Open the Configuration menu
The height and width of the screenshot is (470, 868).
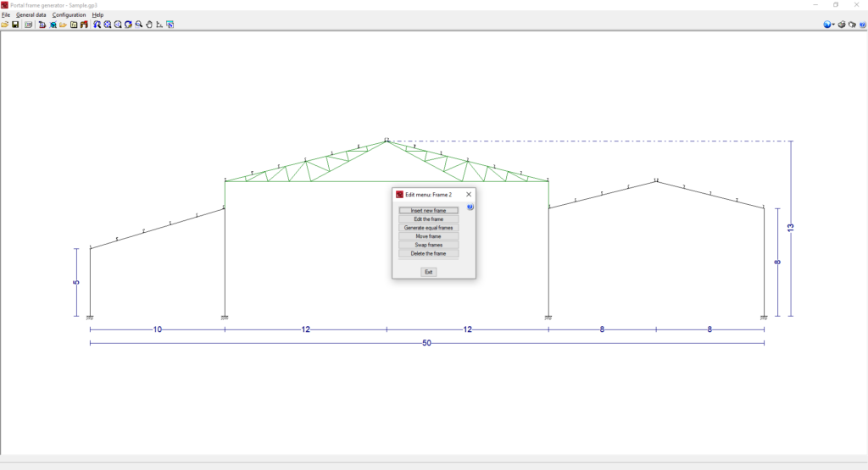tap(70, 15)
